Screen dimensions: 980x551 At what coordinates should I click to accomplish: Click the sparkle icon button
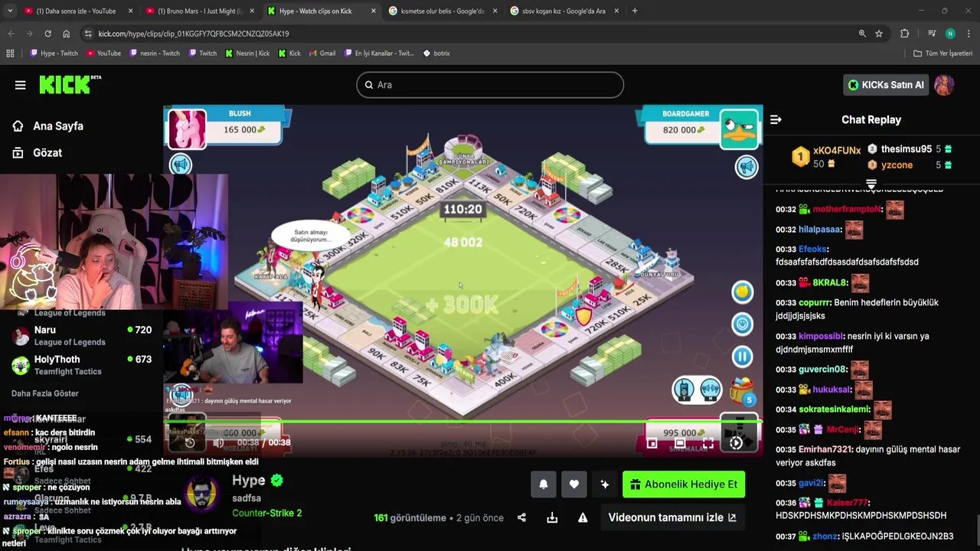[x=605, y=484]
